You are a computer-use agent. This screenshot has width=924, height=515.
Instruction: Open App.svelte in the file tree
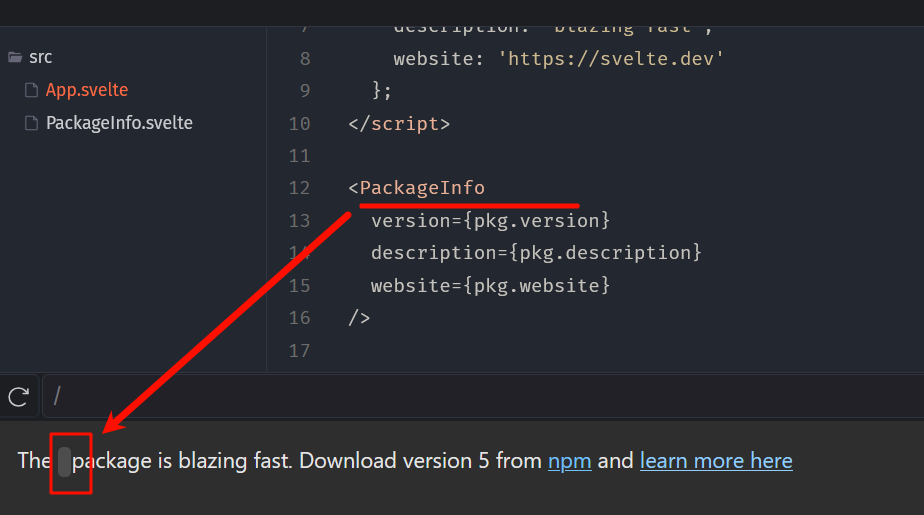[87, 90]
